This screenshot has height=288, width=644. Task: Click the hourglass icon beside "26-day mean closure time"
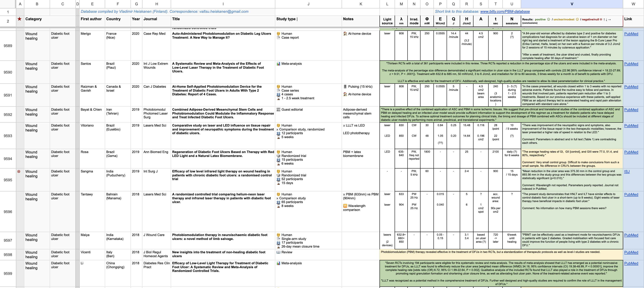point(278,246)
